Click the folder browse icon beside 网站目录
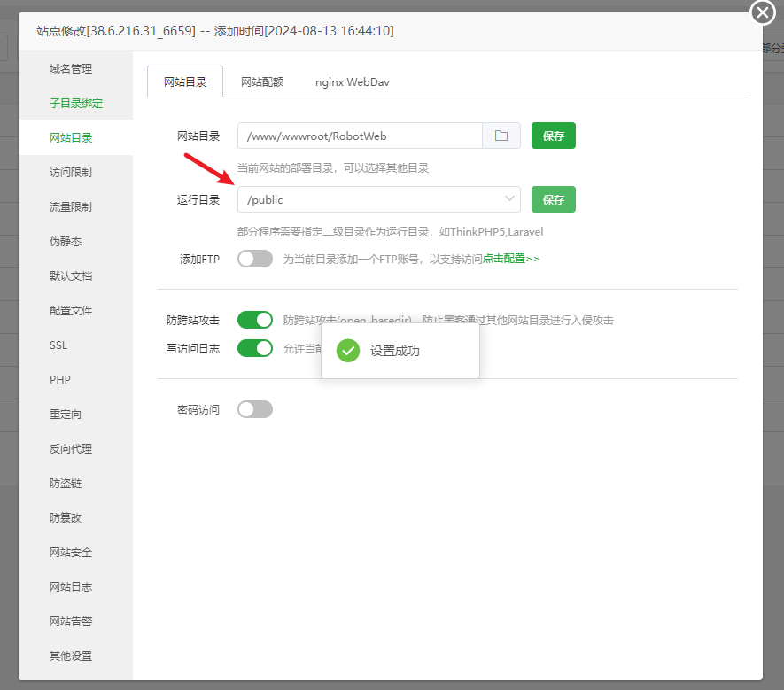The width and height of the screenshot is (784, 690). point(501,136)
